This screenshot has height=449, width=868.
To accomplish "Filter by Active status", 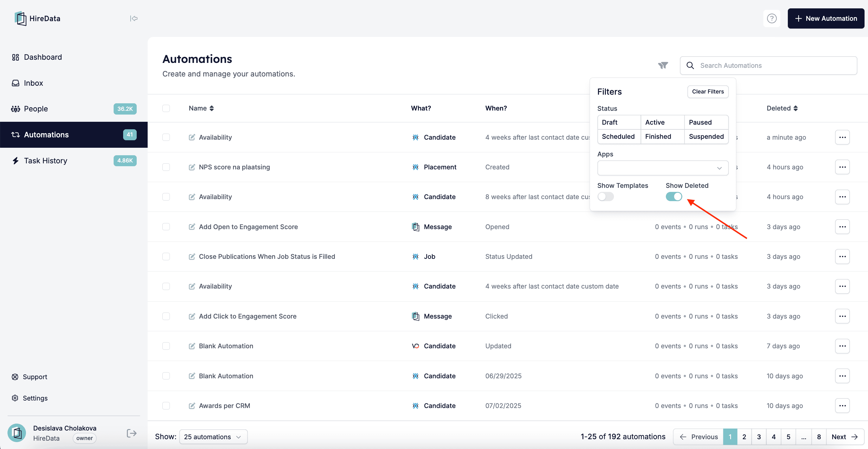I will [x=662, y=122].
